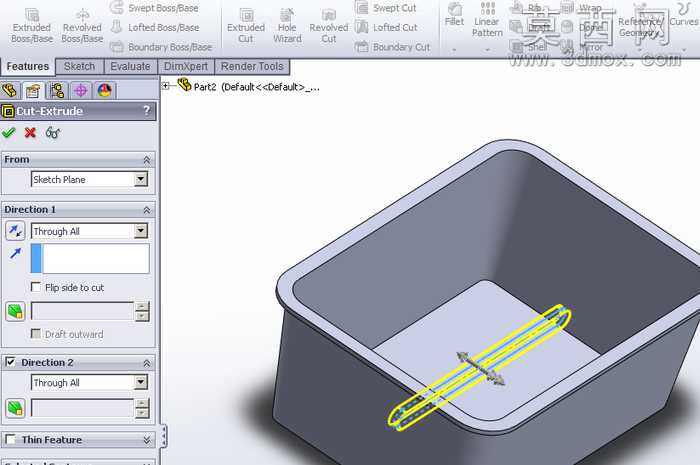The image size is (700, 465).
Task: Select the Revolved Cut tool
Action: 329,26
